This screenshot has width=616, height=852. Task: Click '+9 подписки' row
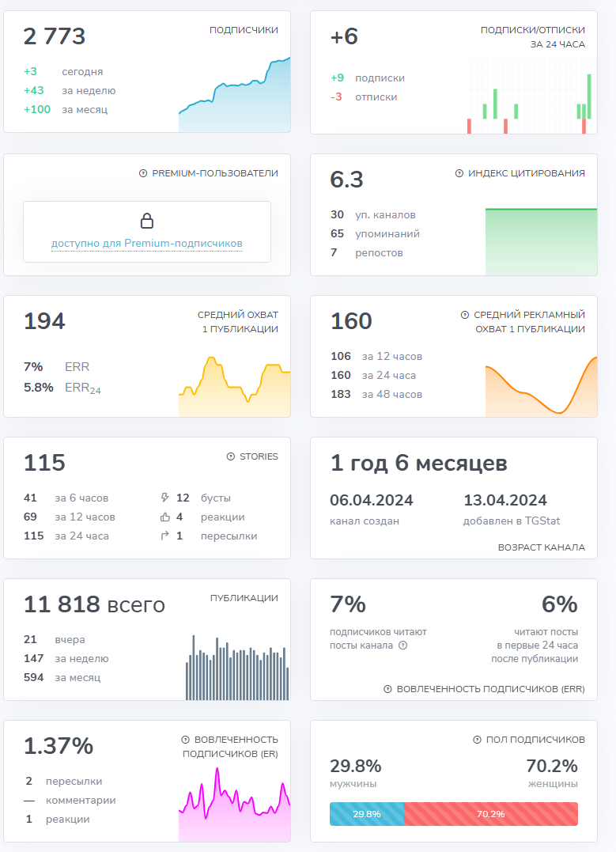pos(368,78)
